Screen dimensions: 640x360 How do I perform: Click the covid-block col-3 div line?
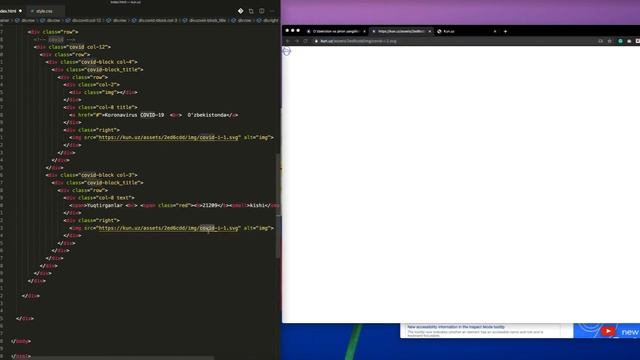(x=92, y=175)
